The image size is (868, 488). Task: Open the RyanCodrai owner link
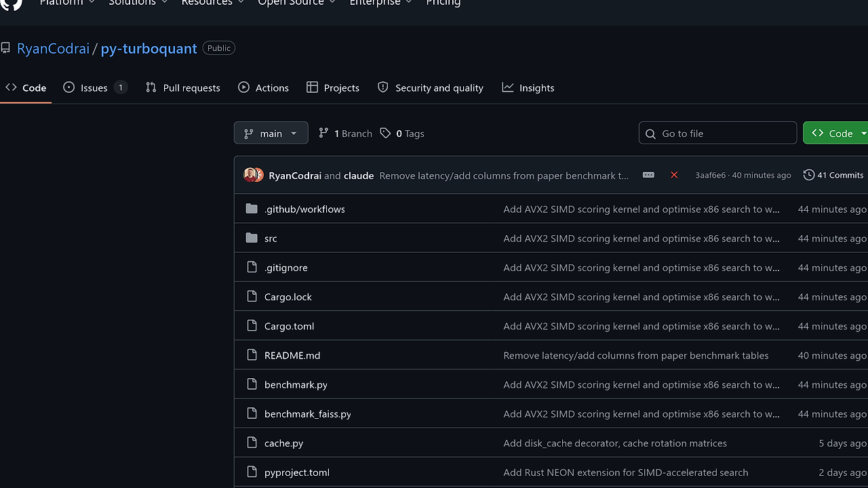(x=53, y=48)
